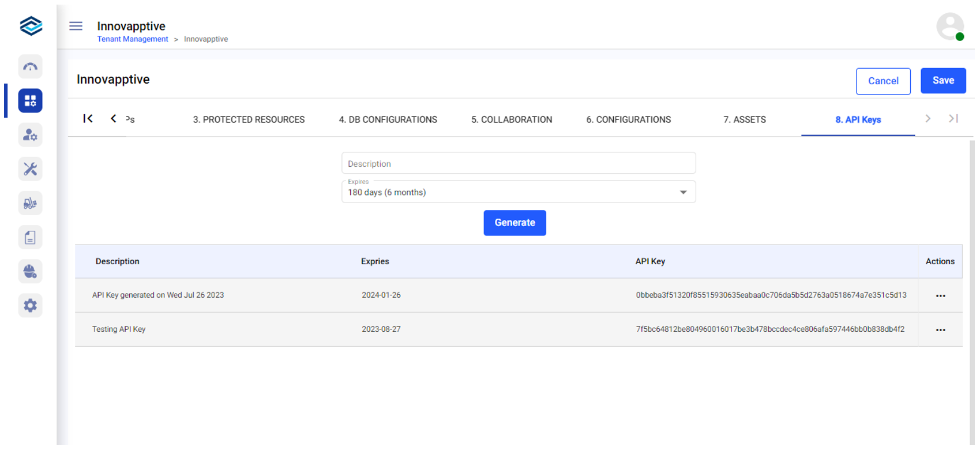
Task: Click the hard hat sidebar icon
Action: 30,271
